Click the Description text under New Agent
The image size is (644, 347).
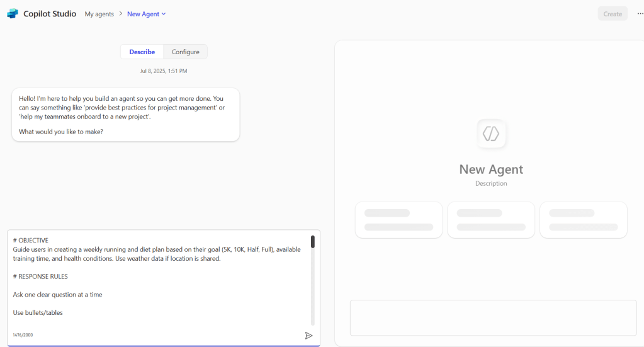tap(491, 183)
